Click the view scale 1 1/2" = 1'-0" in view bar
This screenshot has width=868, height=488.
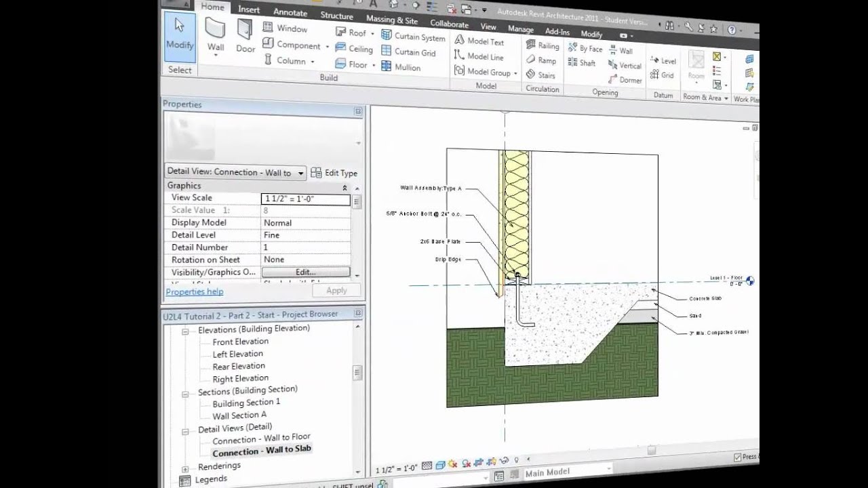(x=397, y=469)
